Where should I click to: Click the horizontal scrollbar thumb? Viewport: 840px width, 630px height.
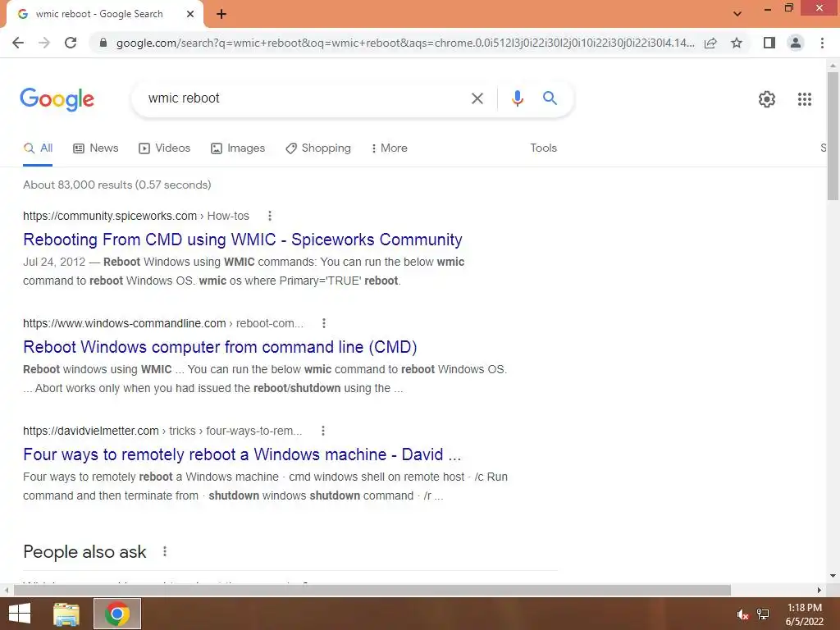coord(372,591)
